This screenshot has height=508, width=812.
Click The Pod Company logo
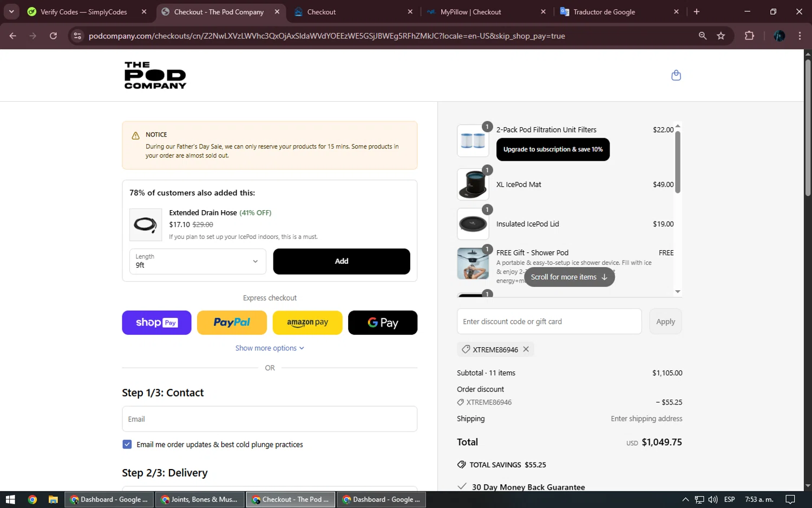coord(155,75)
